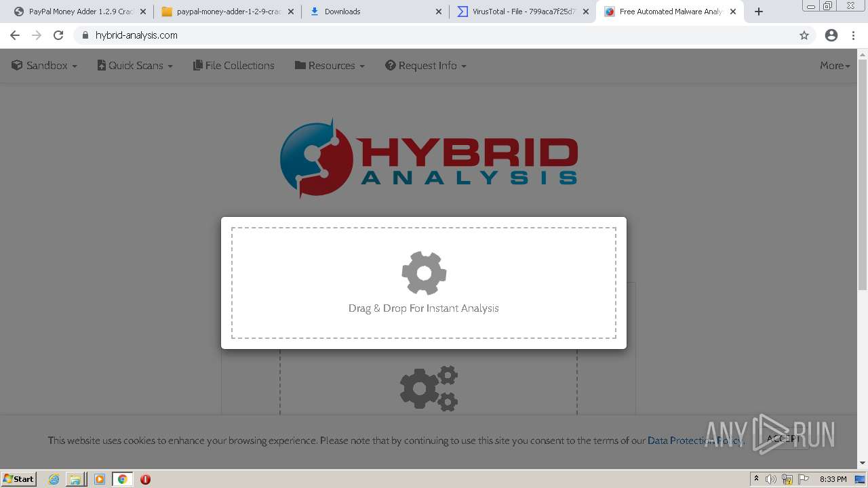Open the Sandbox dropdown menu
Viewport: 868px width, 488px height.
45,66
